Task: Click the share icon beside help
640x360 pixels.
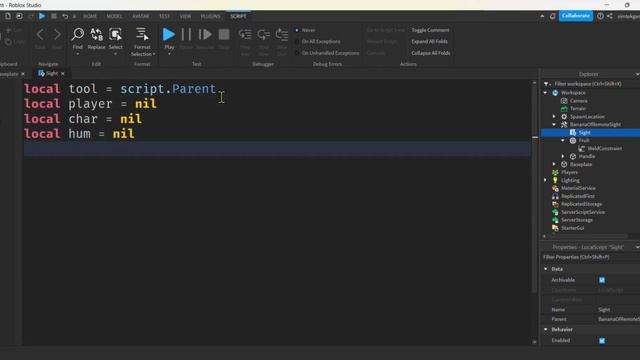Action: [610, 16]
